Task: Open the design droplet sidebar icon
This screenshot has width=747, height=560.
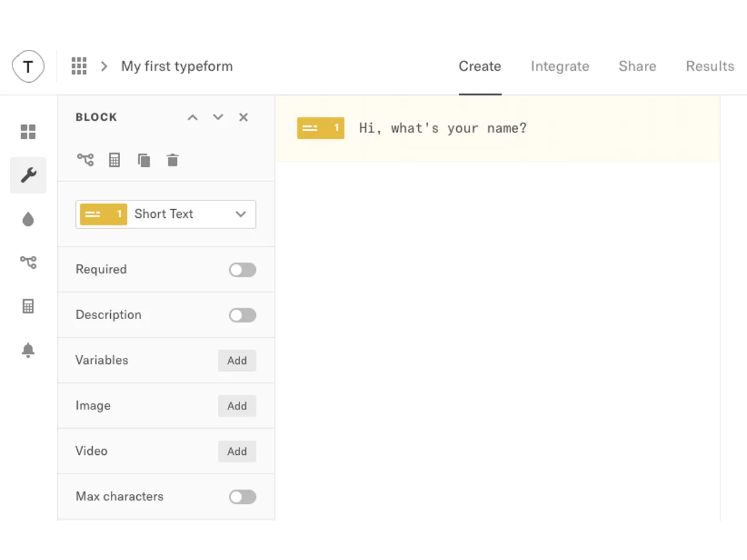Action: click(28, 219)
